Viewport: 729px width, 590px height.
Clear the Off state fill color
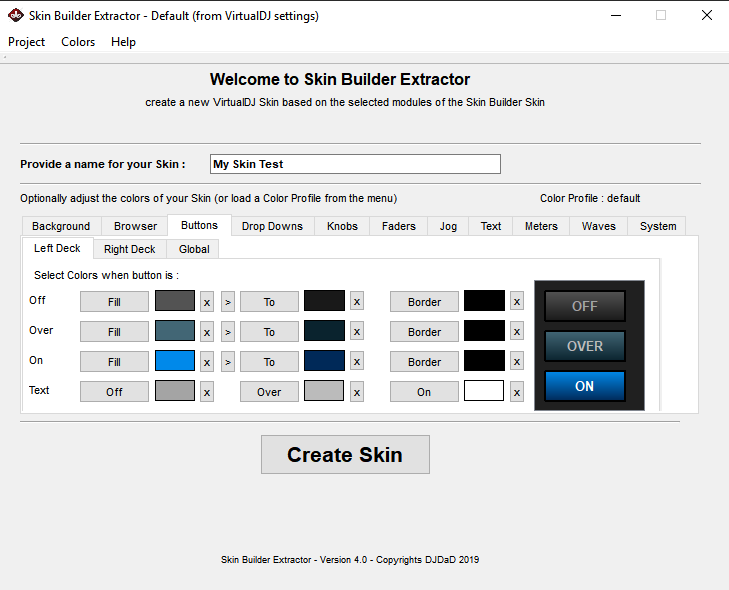[207, 302]
